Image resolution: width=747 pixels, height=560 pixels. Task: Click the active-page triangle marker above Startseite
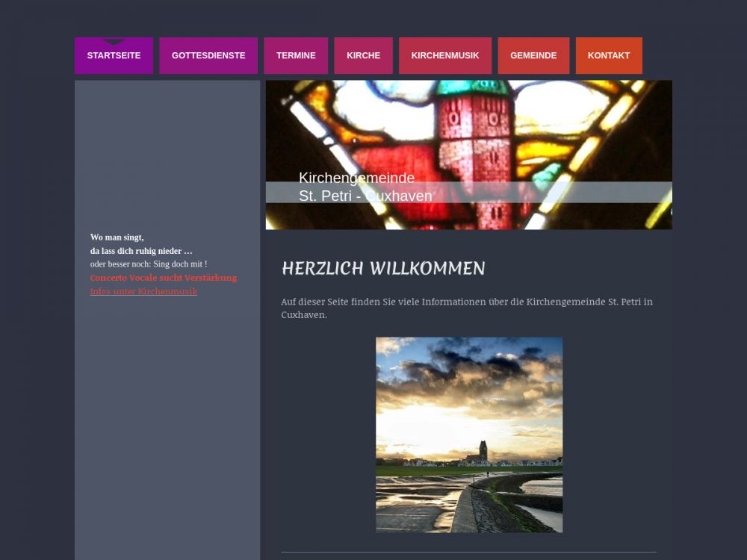click(114, 41)
